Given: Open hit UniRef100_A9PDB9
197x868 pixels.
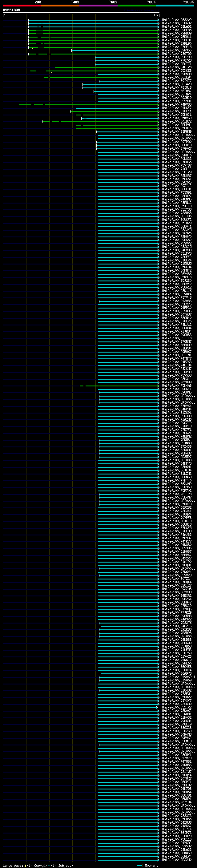Looking at the screenshot, I should coord(177,33).
